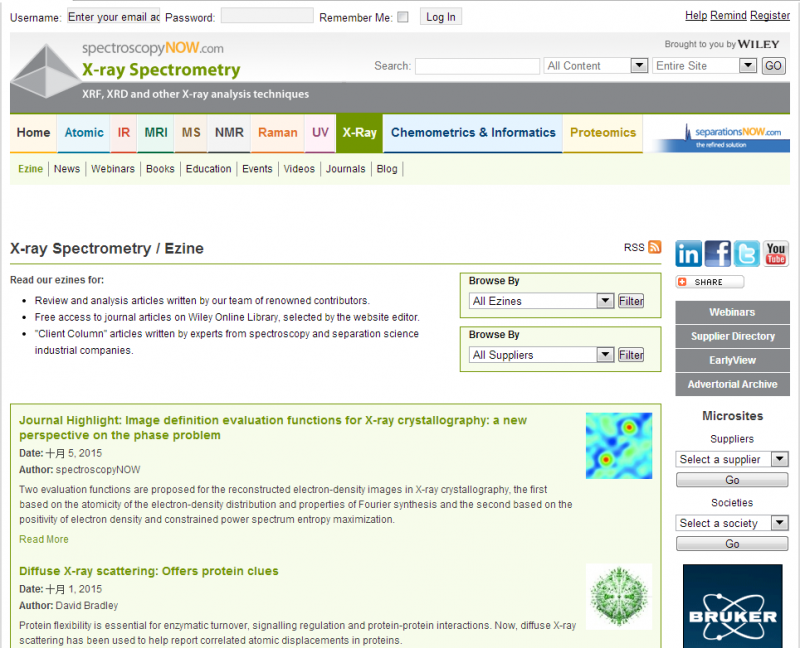Open the Facebook social icon
The width and height of the screenshot is (800, 648).
pyautogui.click(x=717, y=254)
